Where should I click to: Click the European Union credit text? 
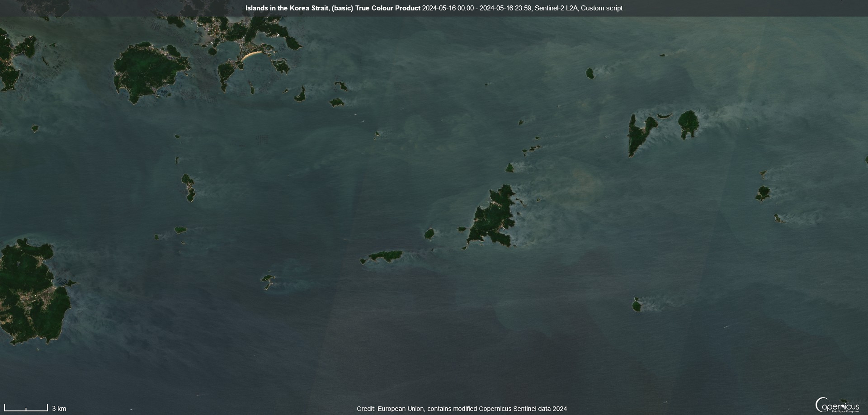point(462,409)
